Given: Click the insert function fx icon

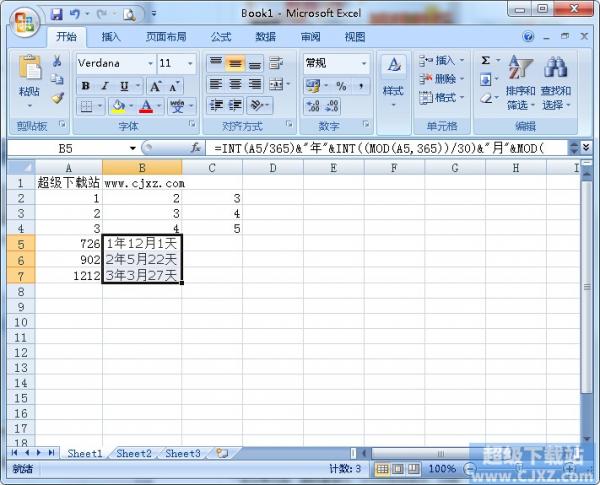Looking at the screenshot, I should click(196, 147).
